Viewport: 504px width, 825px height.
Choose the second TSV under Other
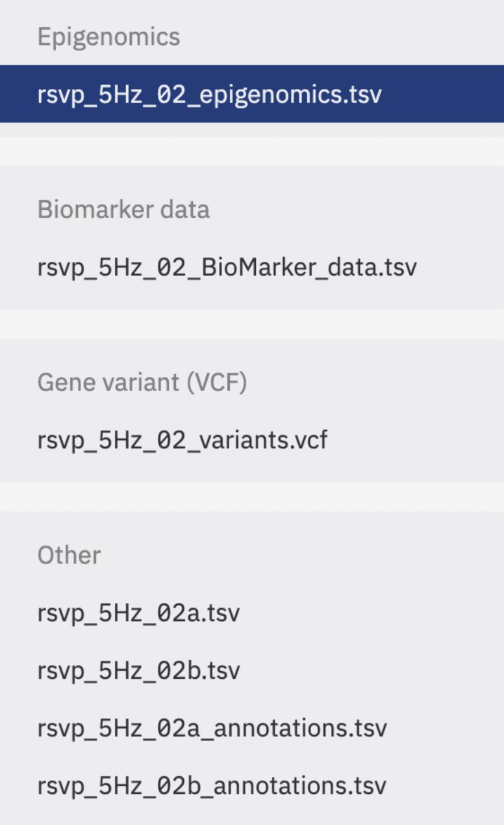click(138, 670)
